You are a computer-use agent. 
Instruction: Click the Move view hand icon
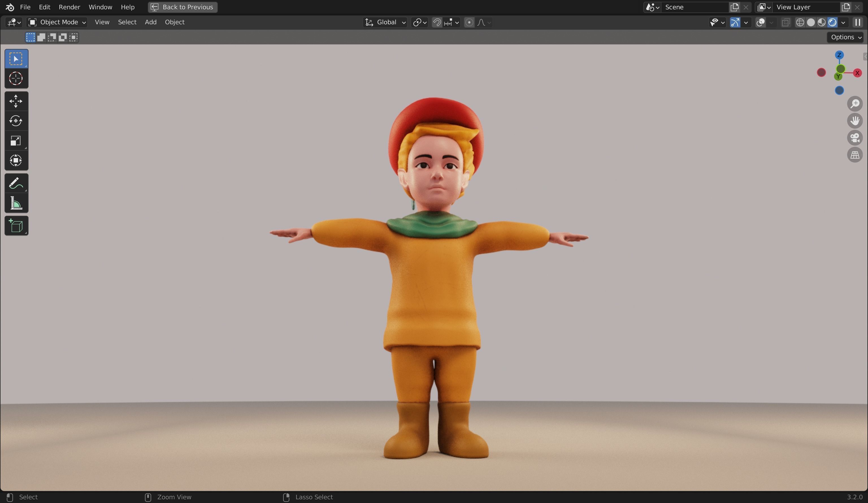854,121
